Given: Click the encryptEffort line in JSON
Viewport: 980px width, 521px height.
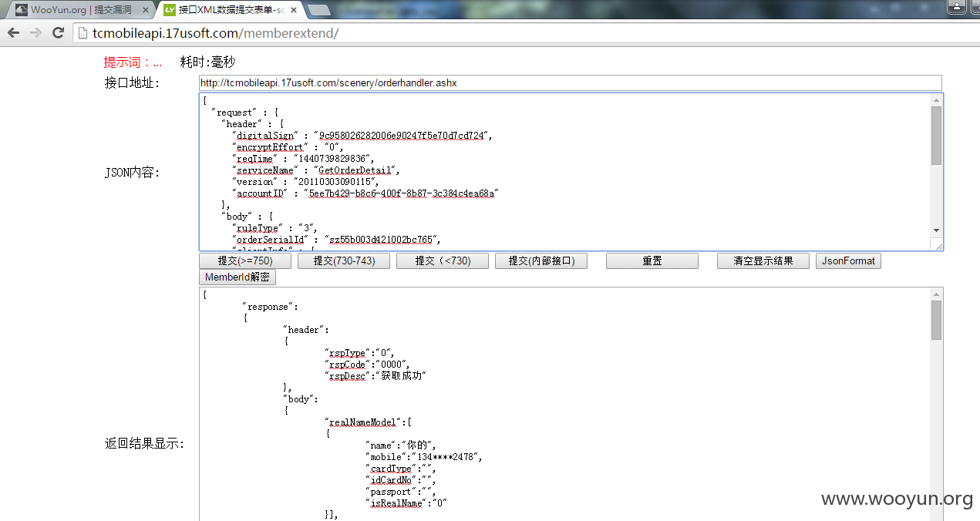Looking at the screenshot, I should (288, 147).
